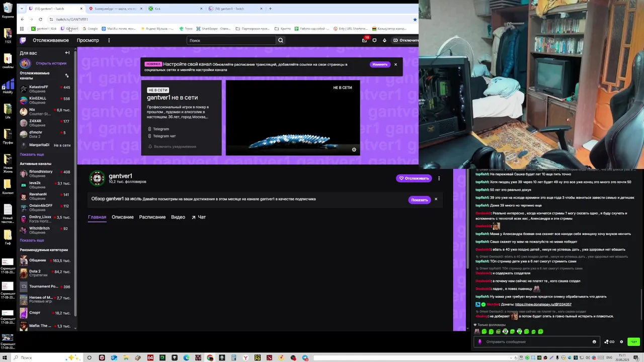Pop out the Чат tab
This screenshot has width=644, height=362.
(199, 217)
